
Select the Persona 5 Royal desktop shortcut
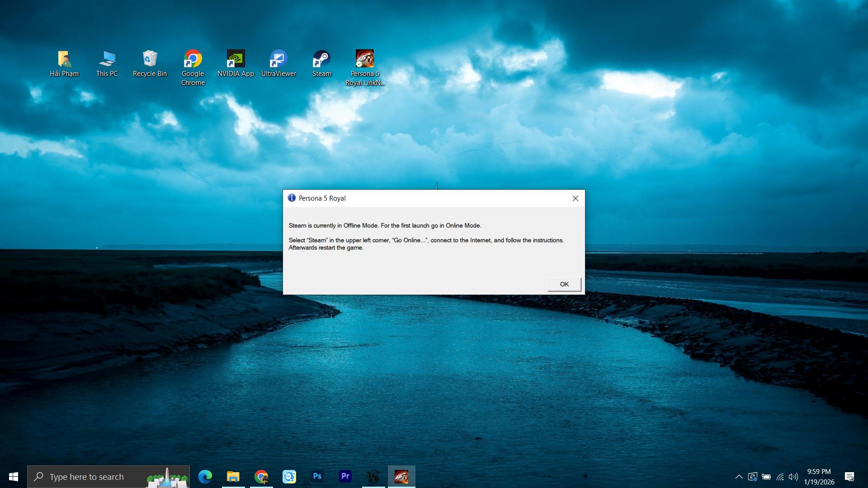click(364, 67)
